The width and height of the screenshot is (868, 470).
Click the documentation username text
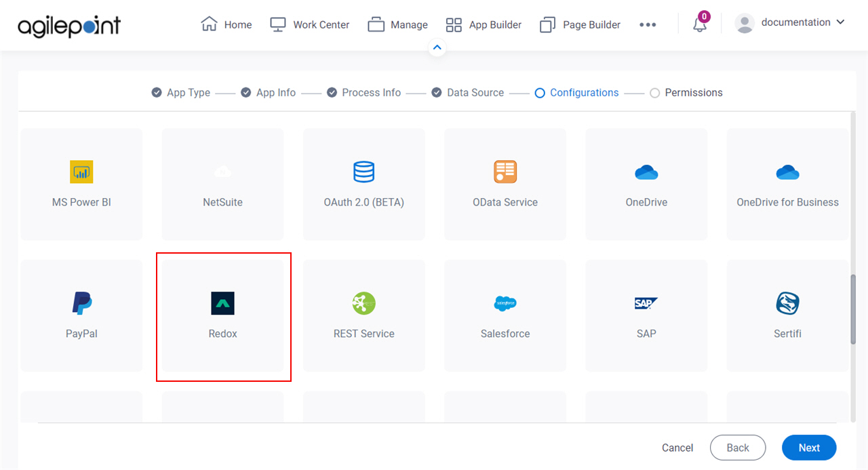[x=796, y=22]
